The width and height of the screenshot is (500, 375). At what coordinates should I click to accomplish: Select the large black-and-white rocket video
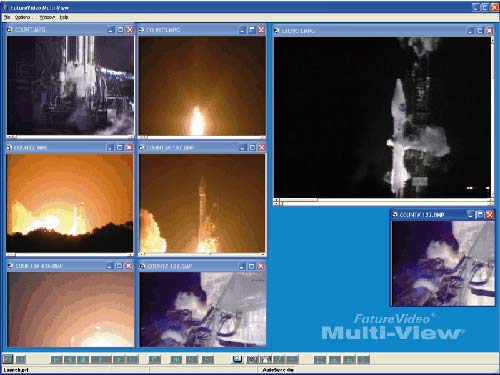pyautogui.click(x=382, y=117)
